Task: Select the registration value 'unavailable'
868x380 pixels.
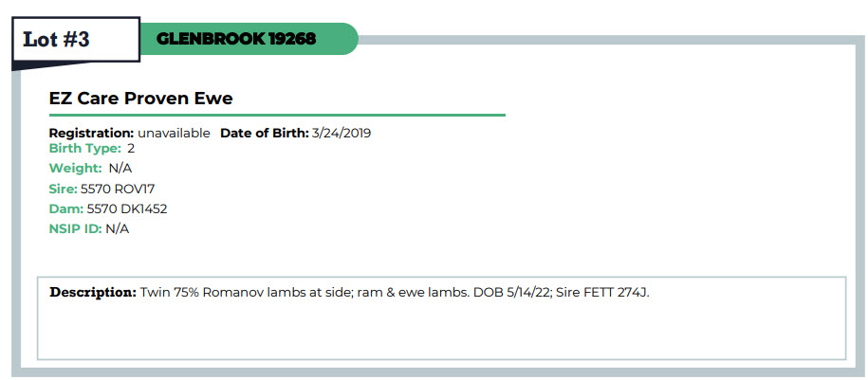Action: point(174,134)
